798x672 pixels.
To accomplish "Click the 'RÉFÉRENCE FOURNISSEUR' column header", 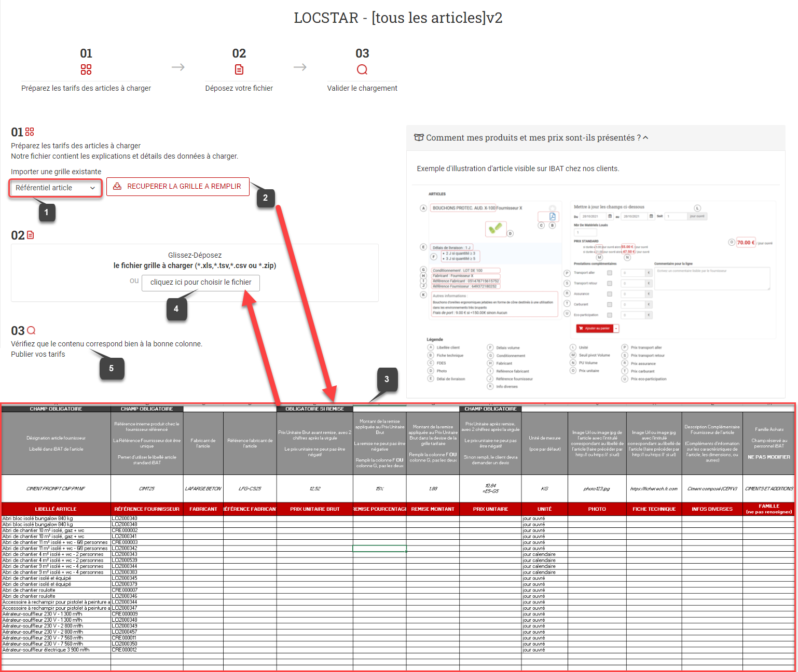I will click(x=147, y=509).
